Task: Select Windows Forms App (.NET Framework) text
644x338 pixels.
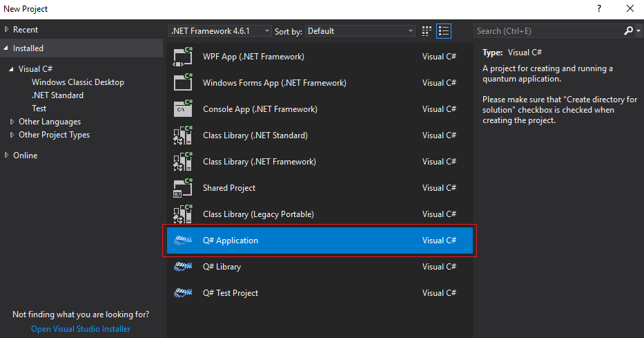Action: pos(274,83)
